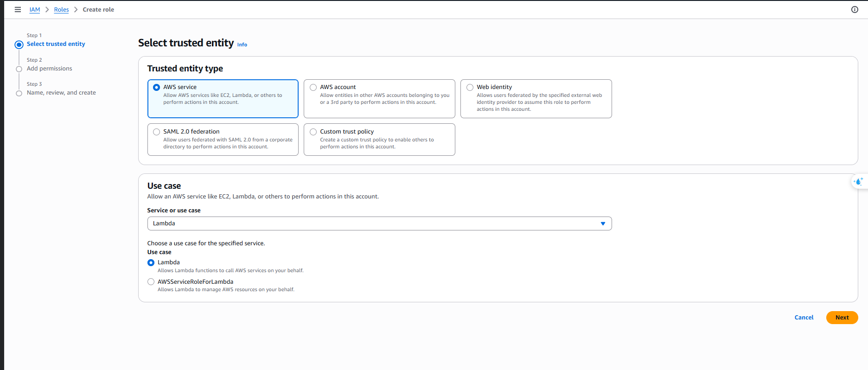
Task: Choose the AWSServiceRoleForLambda use case
Action: [x=151, y=281]
